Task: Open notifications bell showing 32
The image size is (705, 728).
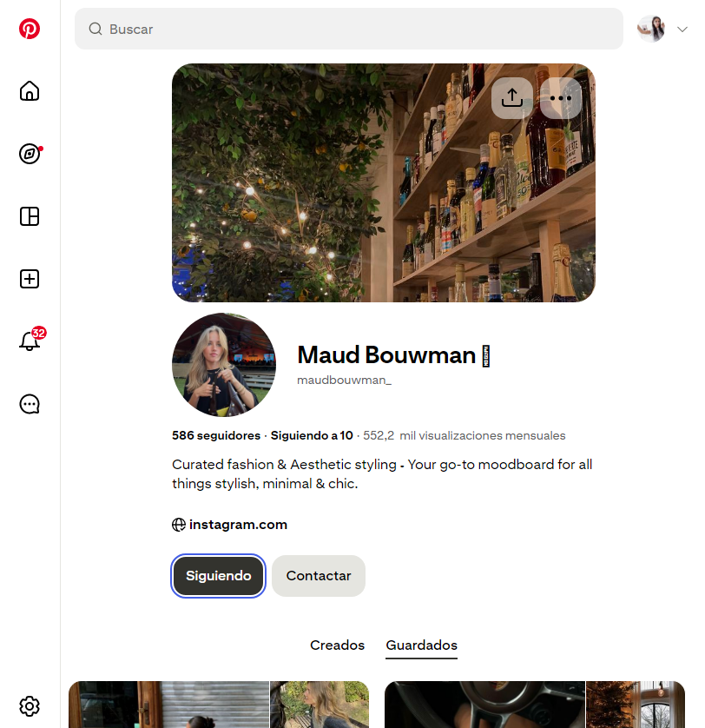Action: coord(30,340)
